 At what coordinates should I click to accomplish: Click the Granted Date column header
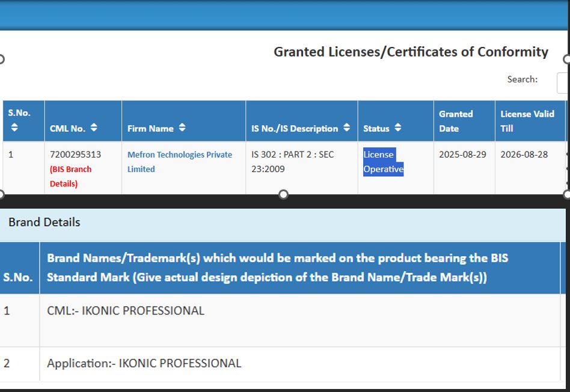point(456,121)
